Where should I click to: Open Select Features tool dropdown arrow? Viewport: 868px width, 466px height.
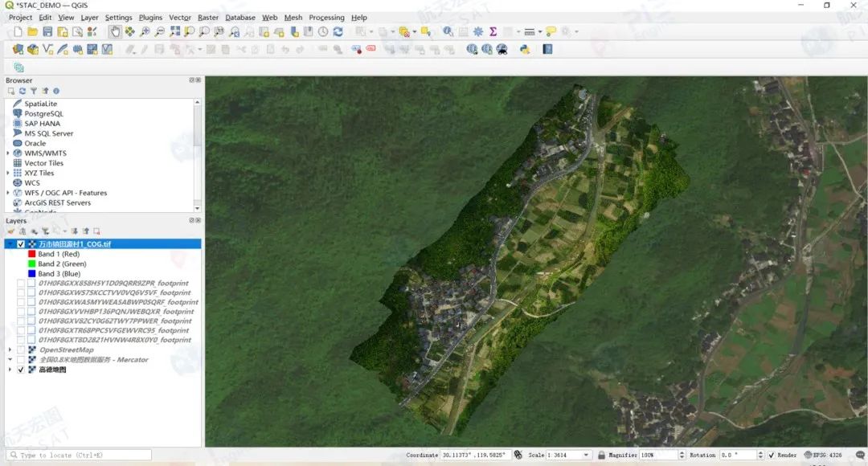click(371, 32)
